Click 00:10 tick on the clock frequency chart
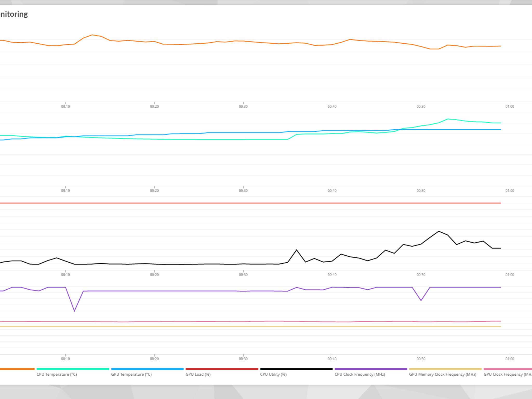532x399 pixels. coord(65,359)
